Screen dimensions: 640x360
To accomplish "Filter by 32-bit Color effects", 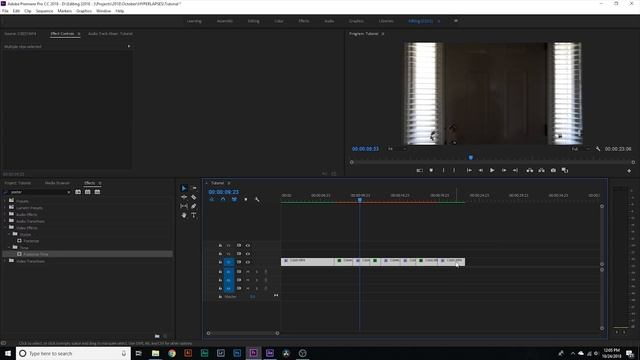I will [x=87, y=192].
